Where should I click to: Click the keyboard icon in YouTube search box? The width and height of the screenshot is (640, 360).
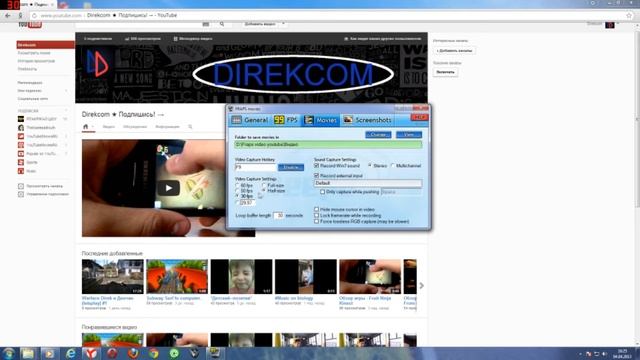[x=206, y=24]
